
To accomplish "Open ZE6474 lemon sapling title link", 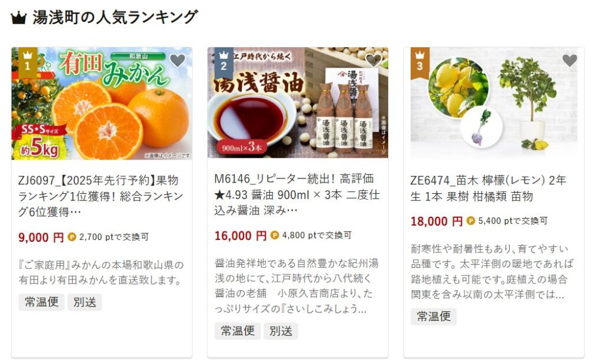I will point(489,188).
